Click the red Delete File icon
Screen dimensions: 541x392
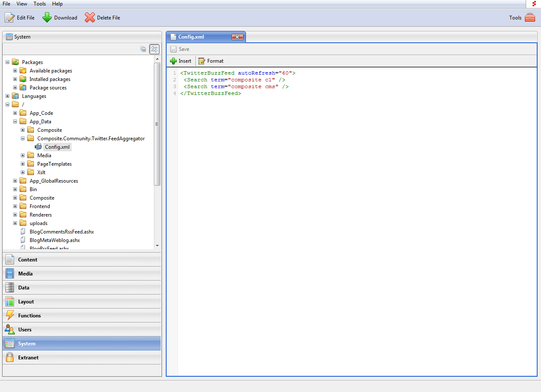tap(90, 18)
